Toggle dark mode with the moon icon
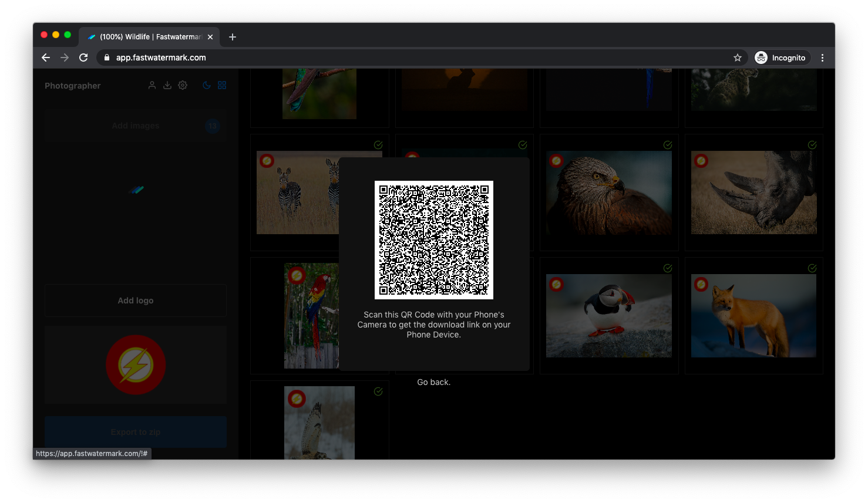 click(x=206, y=85)
